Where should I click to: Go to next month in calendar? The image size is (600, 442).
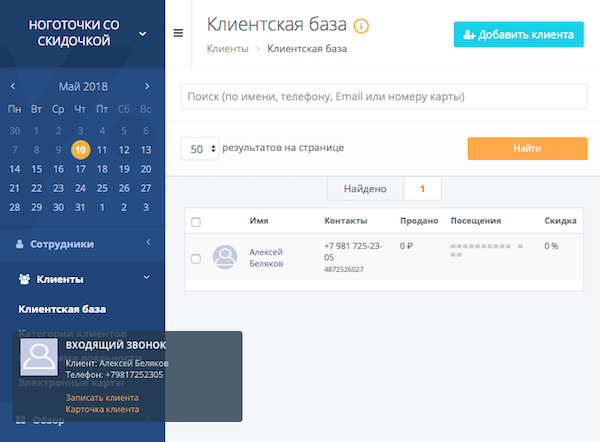point(147,86)
